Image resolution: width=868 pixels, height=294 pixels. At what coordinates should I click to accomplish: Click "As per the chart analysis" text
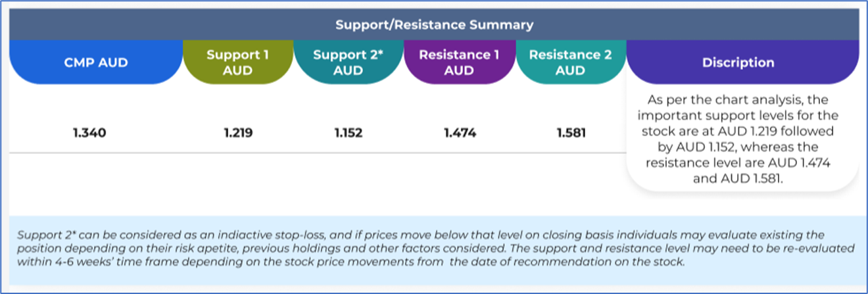pos(723,99)
